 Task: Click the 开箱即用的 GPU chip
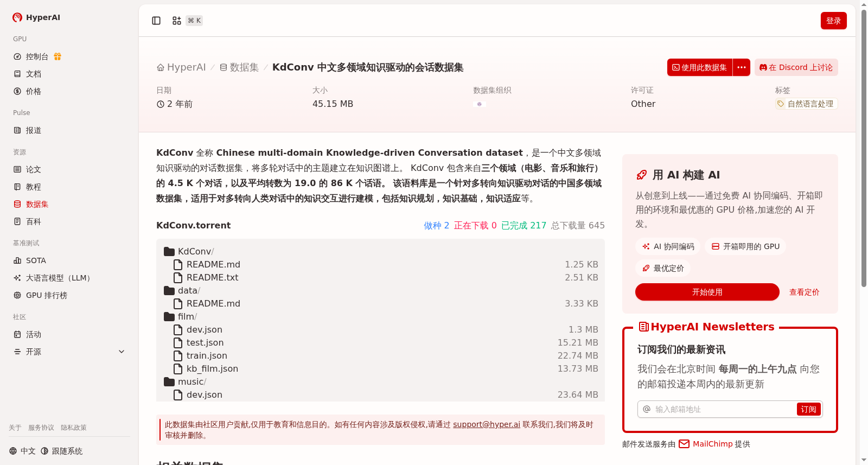click(x=745, y=246)
